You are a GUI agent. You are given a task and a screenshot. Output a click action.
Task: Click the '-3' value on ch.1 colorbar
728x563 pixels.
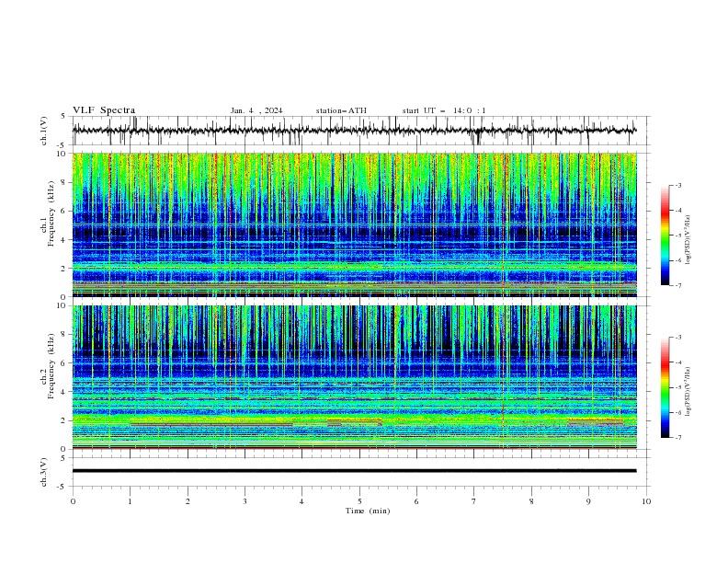pos(677,185)
